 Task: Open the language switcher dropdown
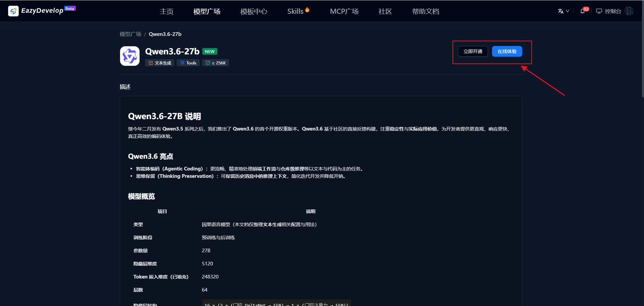point(563,11)
